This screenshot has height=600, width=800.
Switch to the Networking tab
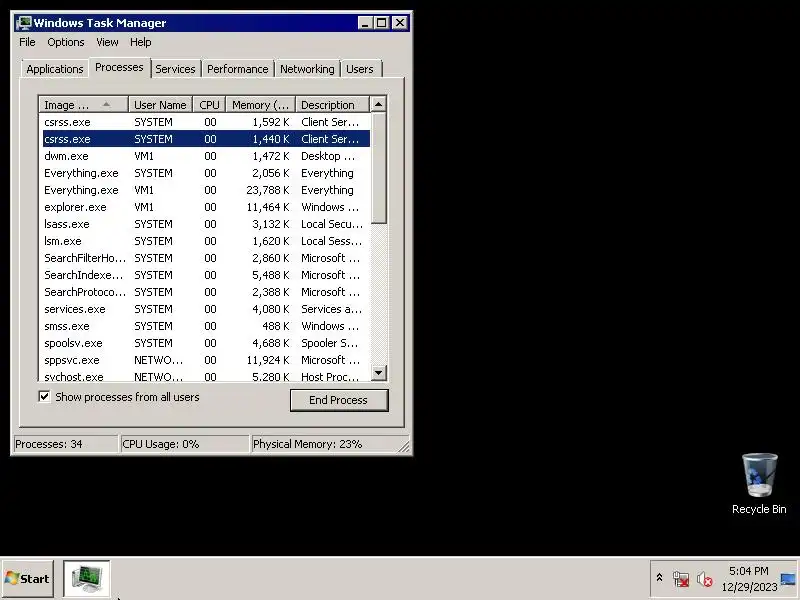tap(307, 69)
